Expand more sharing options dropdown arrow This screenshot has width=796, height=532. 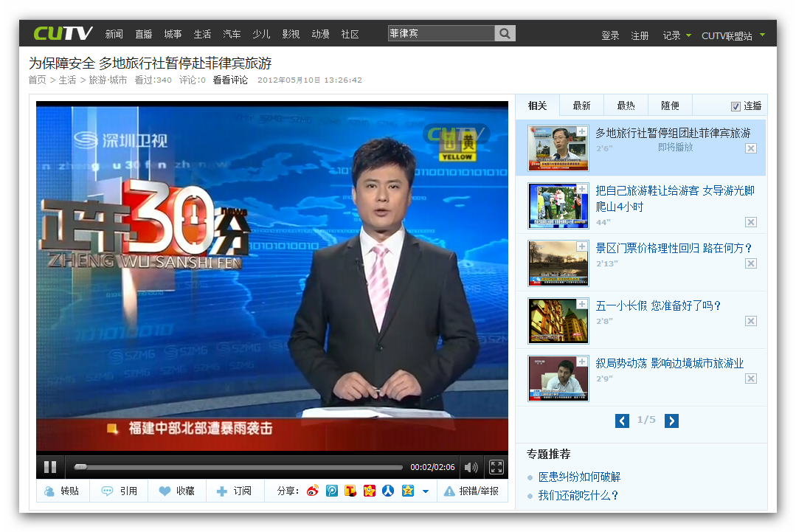pyautogui.click(x=426, y=491)
